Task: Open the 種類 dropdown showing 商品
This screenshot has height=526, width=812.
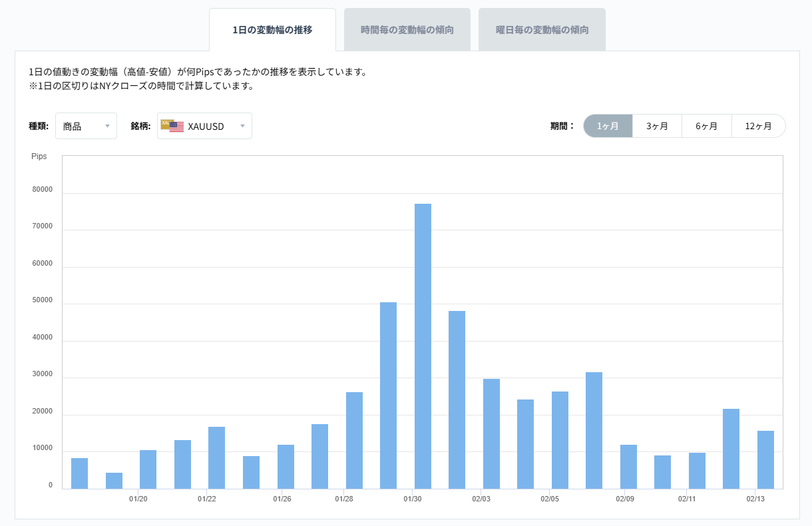Action: click(x=86, y=125)
